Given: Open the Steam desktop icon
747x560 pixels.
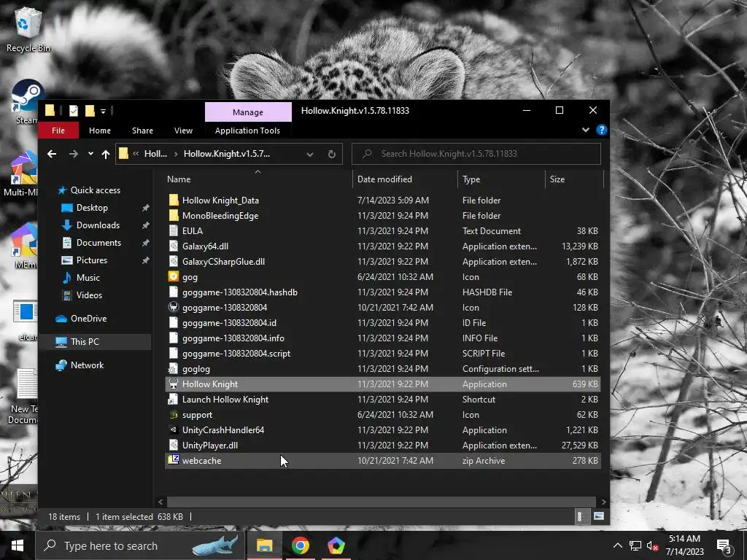Looking at the screenshot, I should pos(27,101).
